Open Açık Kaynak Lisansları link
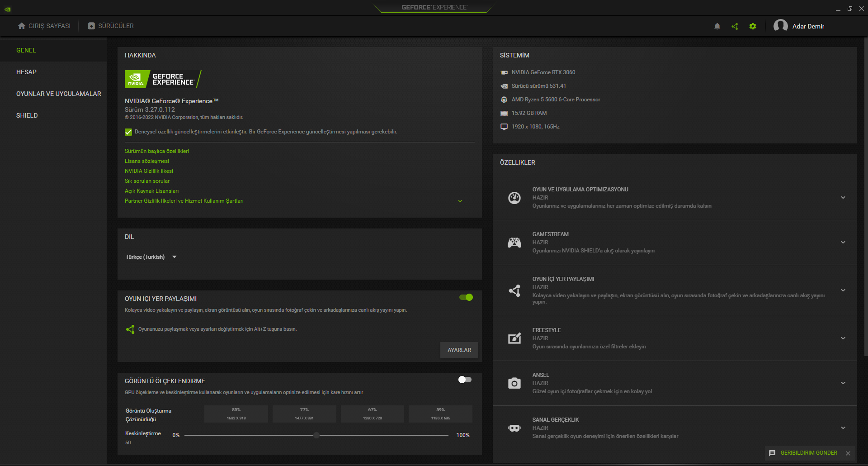The width and height of the screenshot is (868, 466). [x=151, y=191]
